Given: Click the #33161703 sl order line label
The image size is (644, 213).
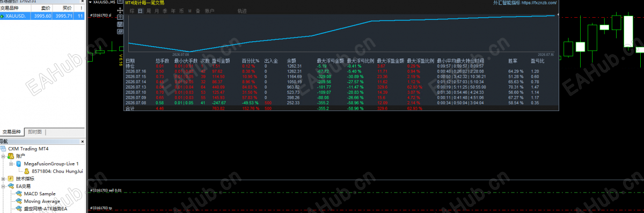Looking at the screenshot, I should point(100,16).
